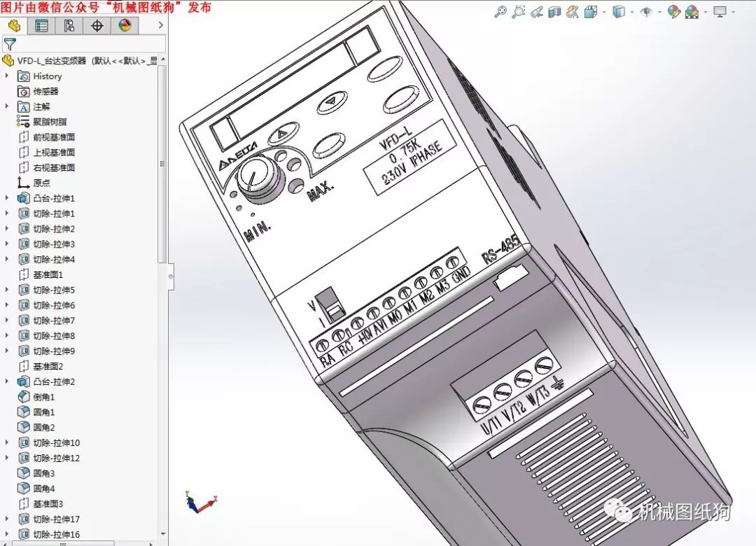Select the 基准面3 plane
The width and height of the screenshot is (756, 546).
click(x=41, y=504)
